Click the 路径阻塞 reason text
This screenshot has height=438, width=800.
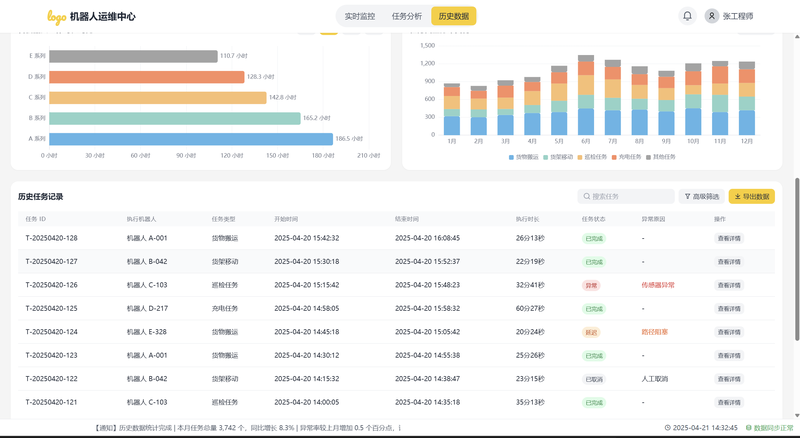(x=655, y=332)
